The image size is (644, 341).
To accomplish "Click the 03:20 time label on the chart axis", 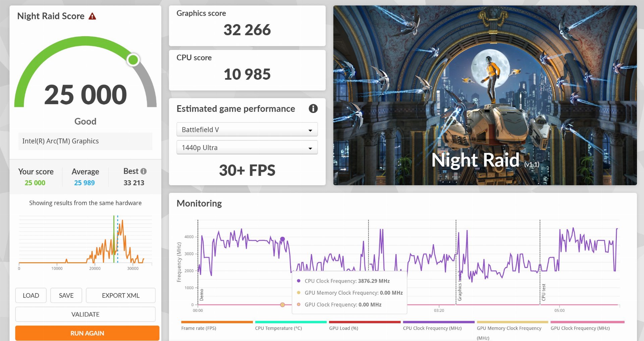I will [x=439, y=311].
